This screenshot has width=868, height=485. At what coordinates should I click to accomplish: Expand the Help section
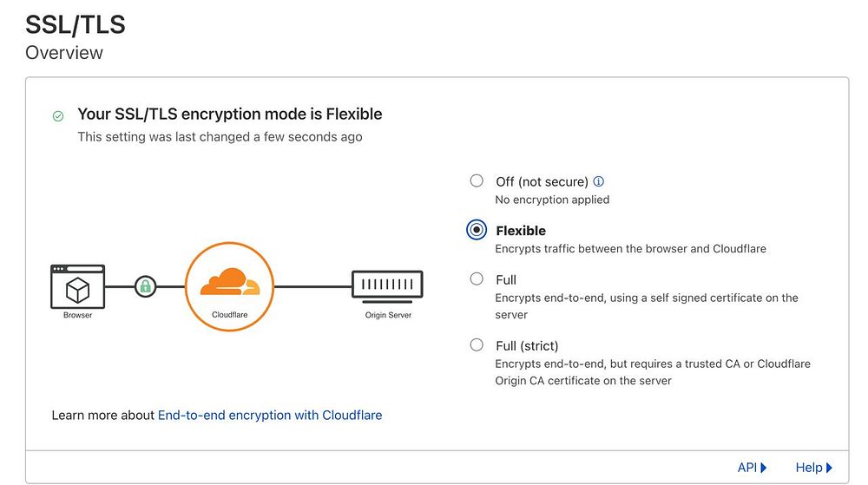[813, 468]
